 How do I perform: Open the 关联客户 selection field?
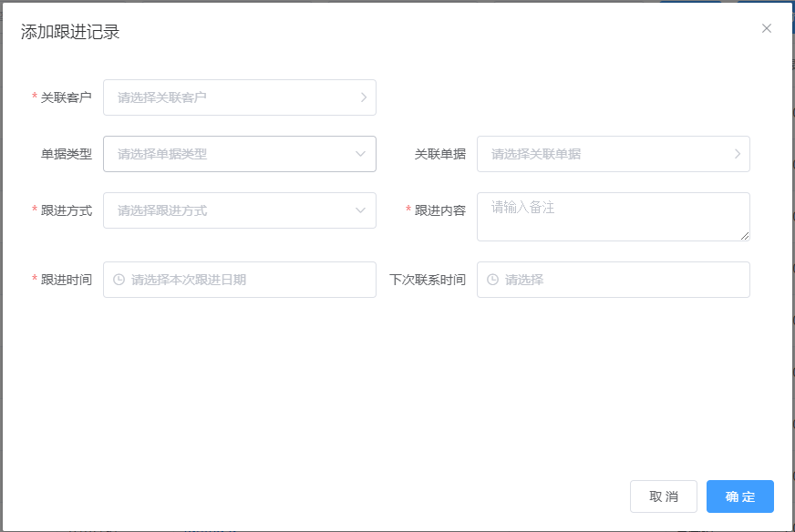(239, 97)
